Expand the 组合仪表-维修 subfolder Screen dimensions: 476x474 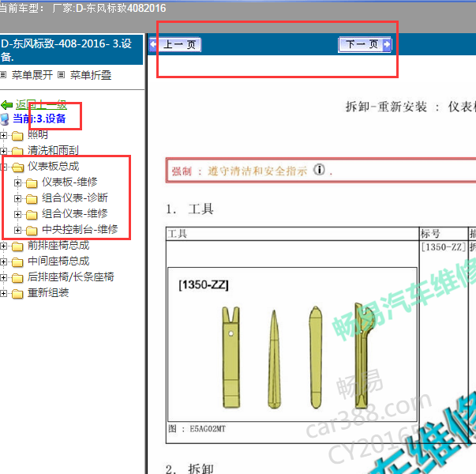pyautogui.click(x=17, y=215)
